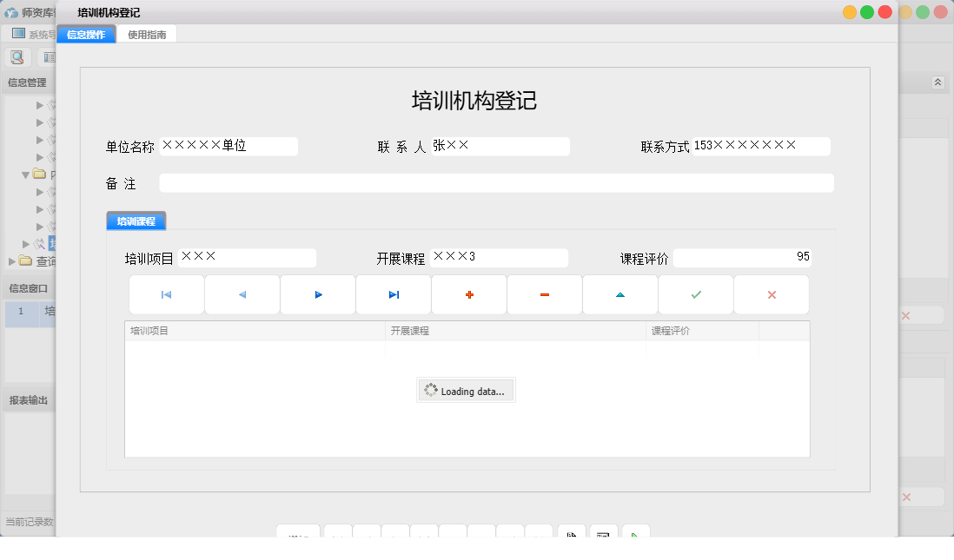Select the 信息操作 tab

point(85,33)
